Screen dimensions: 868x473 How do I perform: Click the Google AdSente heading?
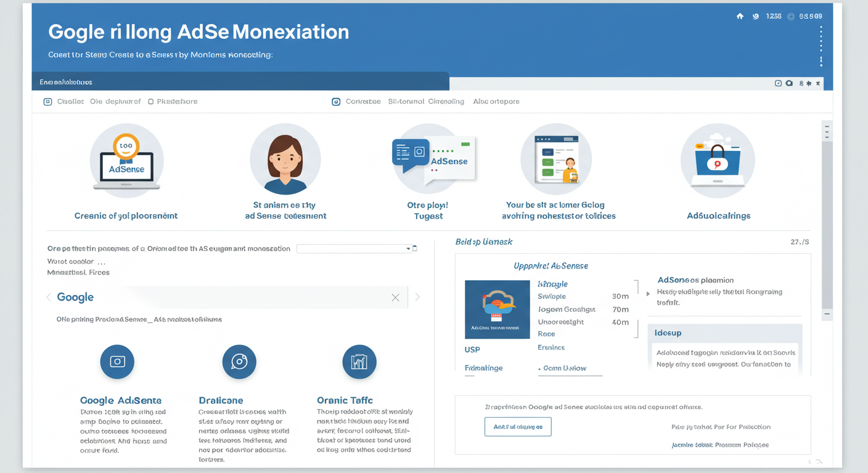click(121, 400)
